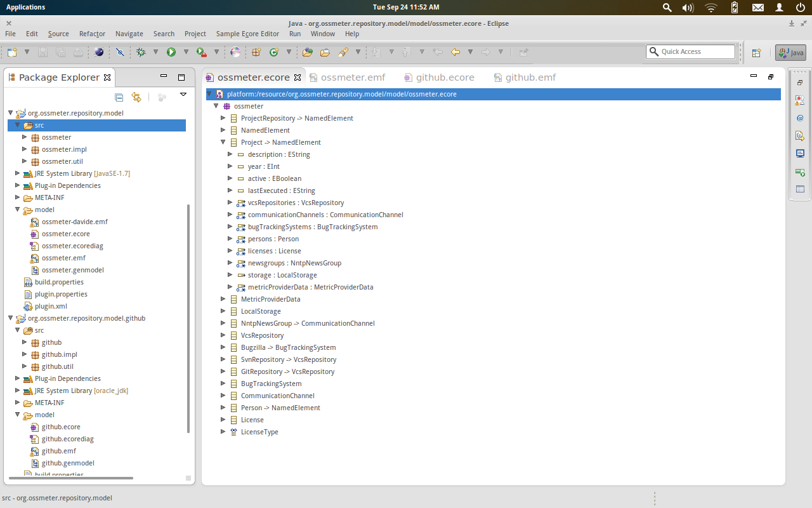
Task: Click the mail envelope icon in top panel
Action: coord(758,7)
